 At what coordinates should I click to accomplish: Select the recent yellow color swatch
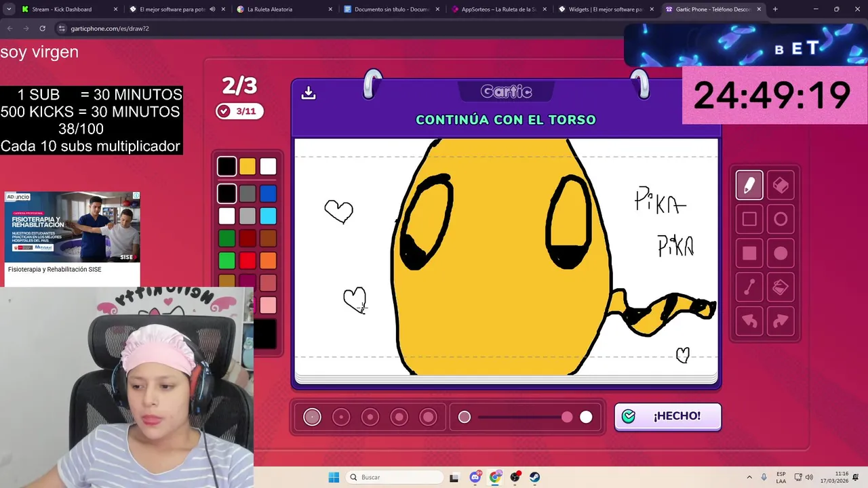click(x=248, y=166)
